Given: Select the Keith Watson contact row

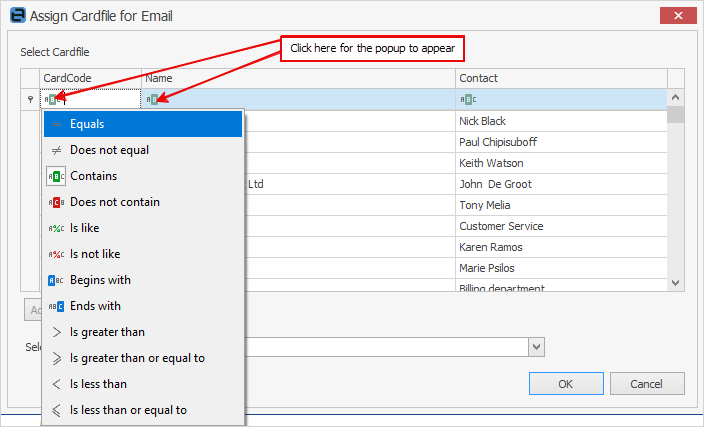Looking at the screenshot, I should [561, 163].
